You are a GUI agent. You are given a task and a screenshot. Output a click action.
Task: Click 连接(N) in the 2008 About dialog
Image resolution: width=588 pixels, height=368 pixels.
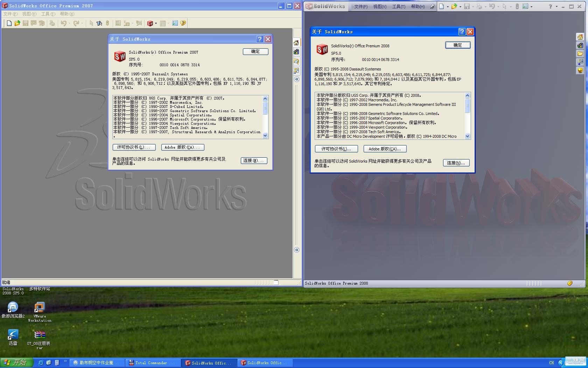coord(456,163)
